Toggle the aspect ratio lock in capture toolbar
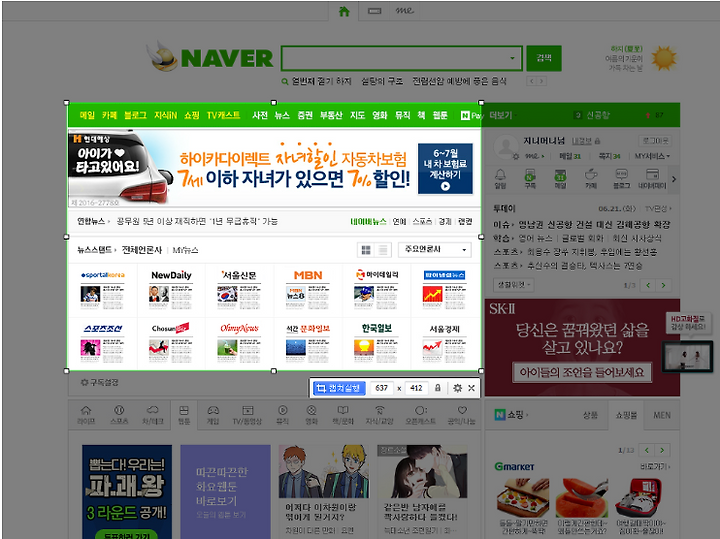This screenshot has width=720, height=539. [x=438, y=388]
